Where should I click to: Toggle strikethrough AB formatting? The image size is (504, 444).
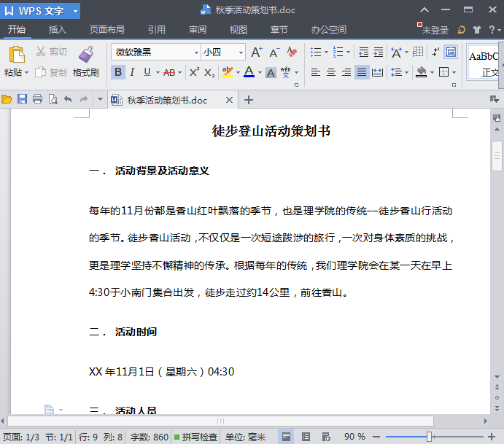point(169,73)
